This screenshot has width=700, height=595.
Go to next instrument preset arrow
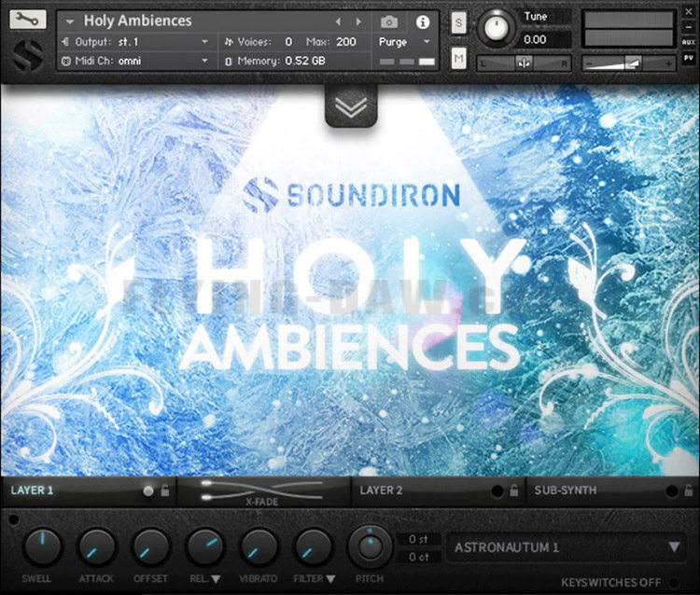tap(358, 21)
